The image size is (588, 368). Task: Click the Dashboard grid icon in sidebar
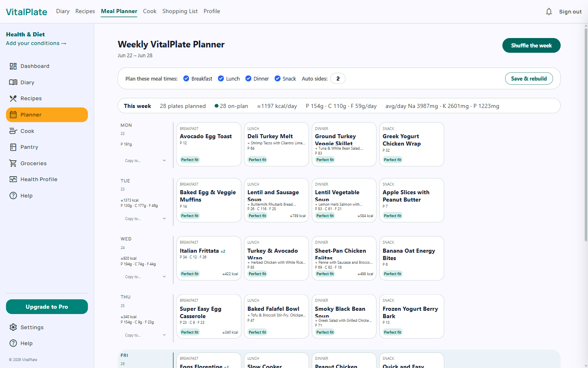tap(13, 66)
